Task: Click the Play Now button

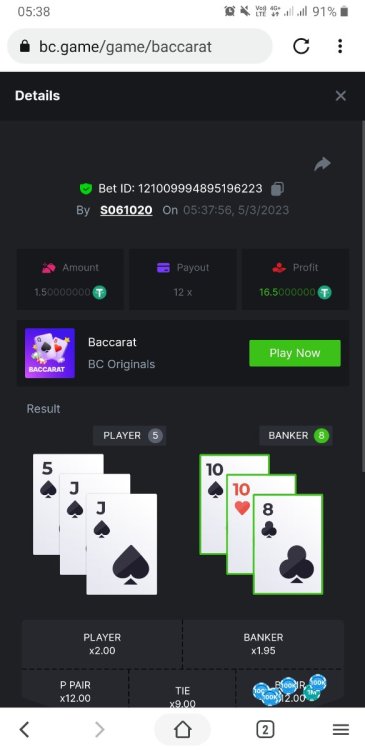Action: (x=295, y=353)
